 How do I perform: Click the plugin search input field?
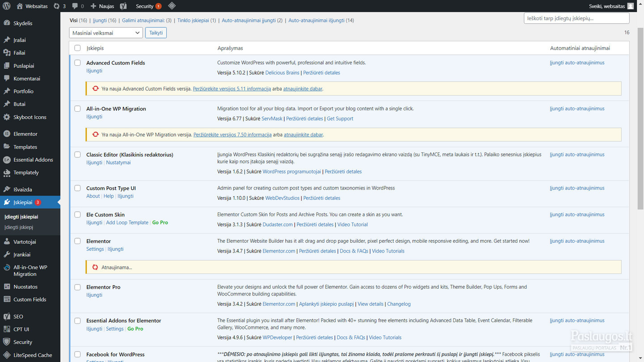click(576, 18)
